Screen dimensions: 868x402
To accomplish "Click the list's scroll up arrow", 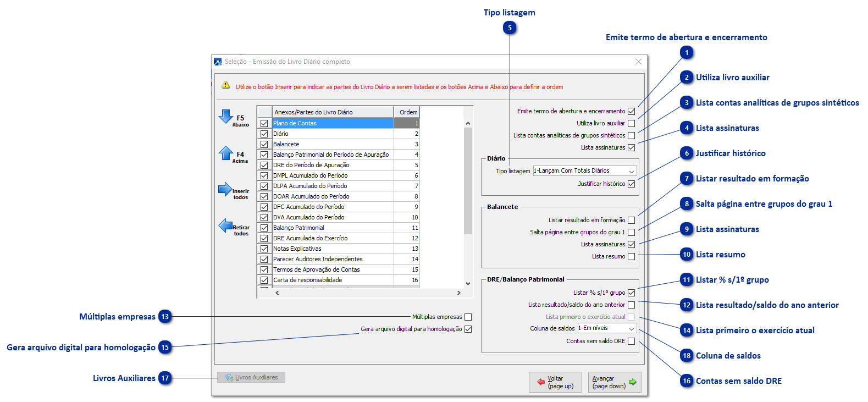I will click(x=468, y=123).
